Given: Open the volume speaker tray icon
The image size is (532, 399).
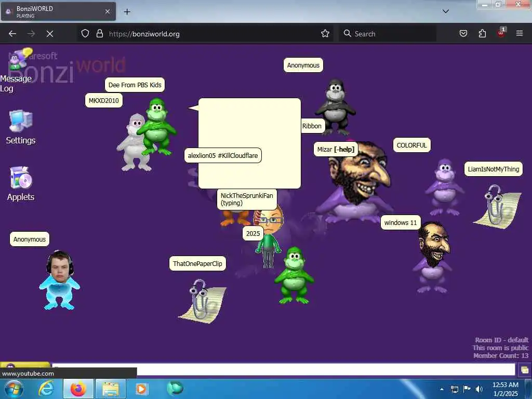Looking at the screenshot, I should click(x=479, y=389).
